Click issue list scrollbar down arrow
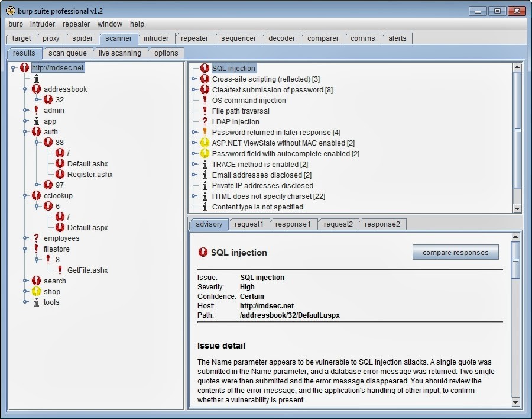The image size is (532, 419). pyautogui.click(x=517, y=208)
